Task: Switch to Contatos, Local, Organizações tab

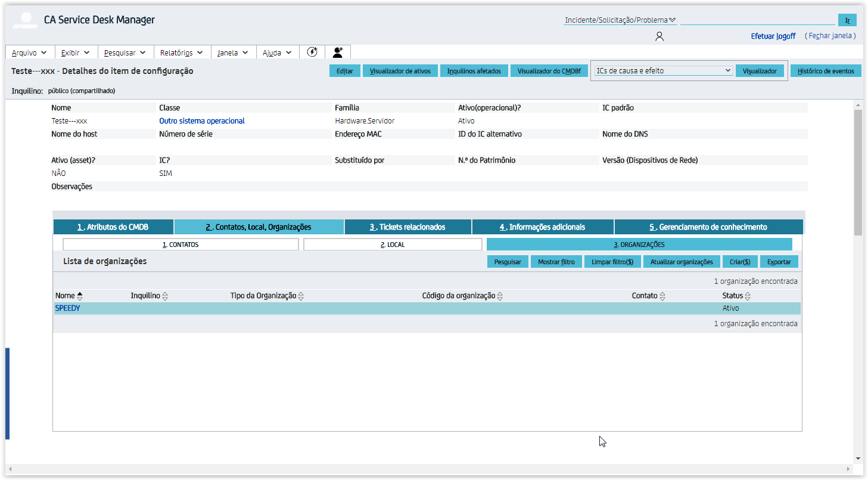Action: coord(259,227)
